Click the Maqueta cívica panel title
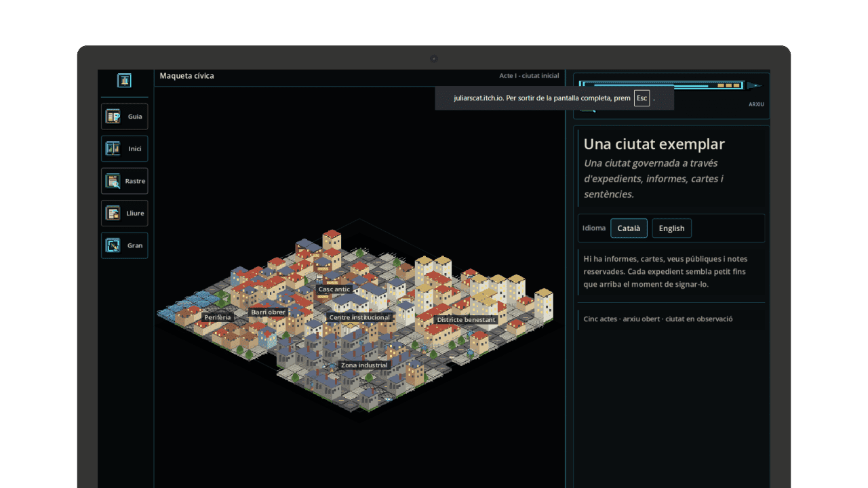This screenshot has height=488, width=868. pos(186,76)
